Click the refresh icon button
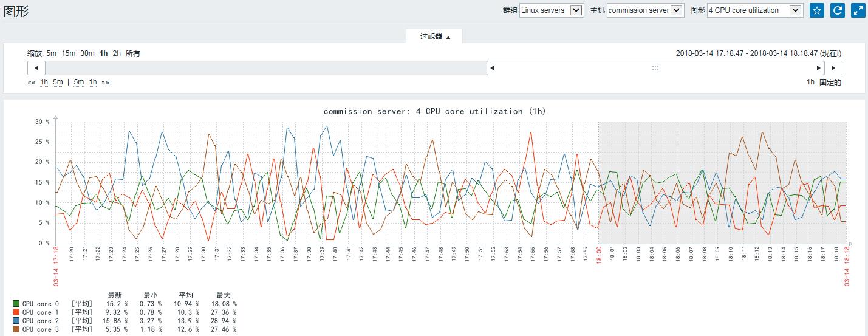The image size is (868, 336). coord(838,10)
